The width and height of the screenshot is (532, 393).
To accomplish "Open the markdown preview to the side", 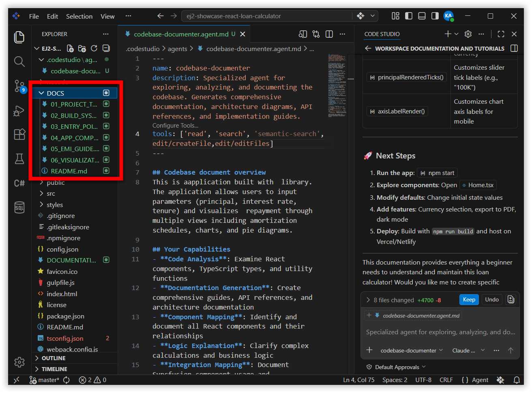I will pos(303,34).
